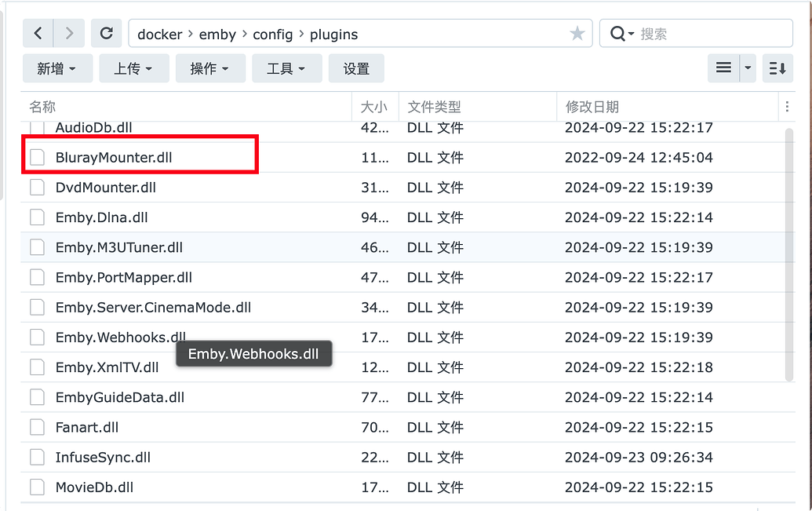Screen dimensions: 812x511
Task: Select the Emby.Dlna.dll file icon
Action: 38,217
